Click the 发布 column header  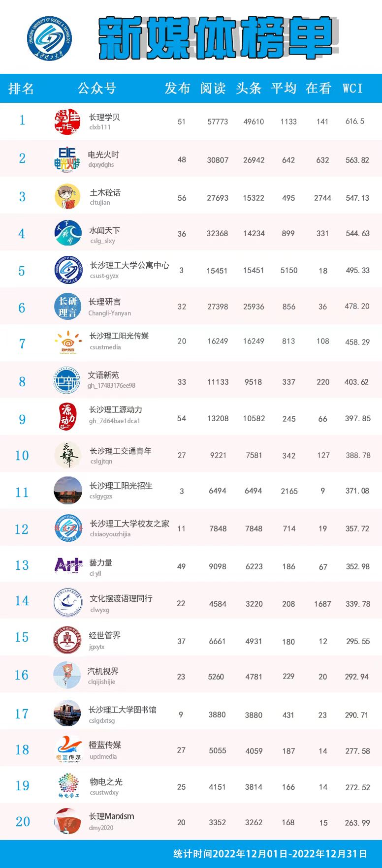click(x=177, y=88)
